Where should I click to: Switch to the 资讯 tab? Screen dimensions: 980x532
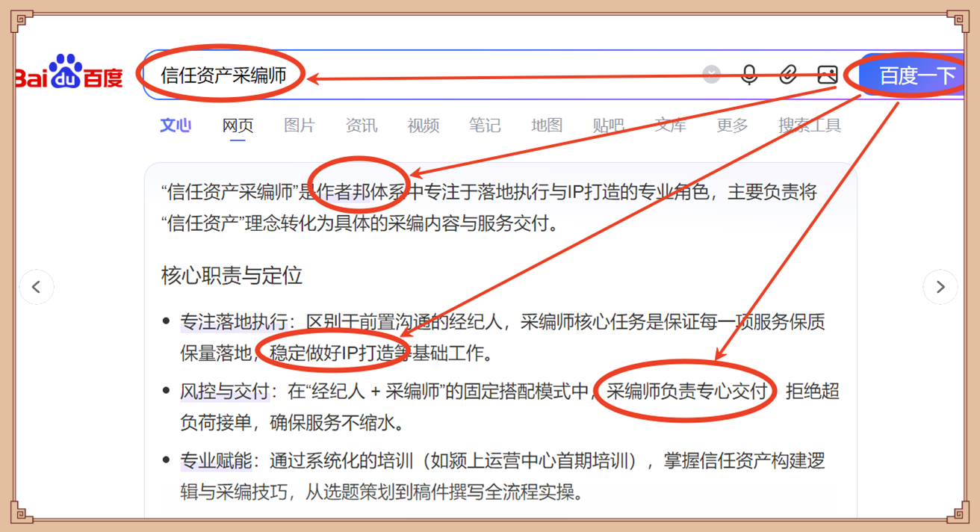click(x=362, y=126)
